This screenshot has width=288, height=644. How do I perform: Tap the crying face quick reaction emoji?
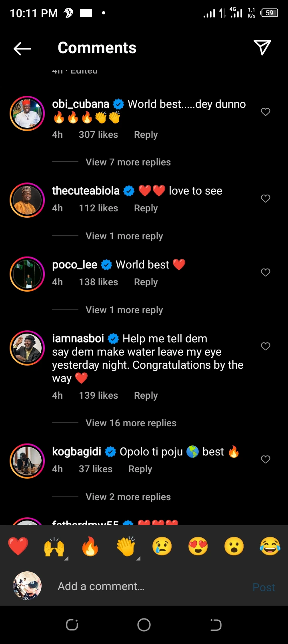tap(162, 546)
